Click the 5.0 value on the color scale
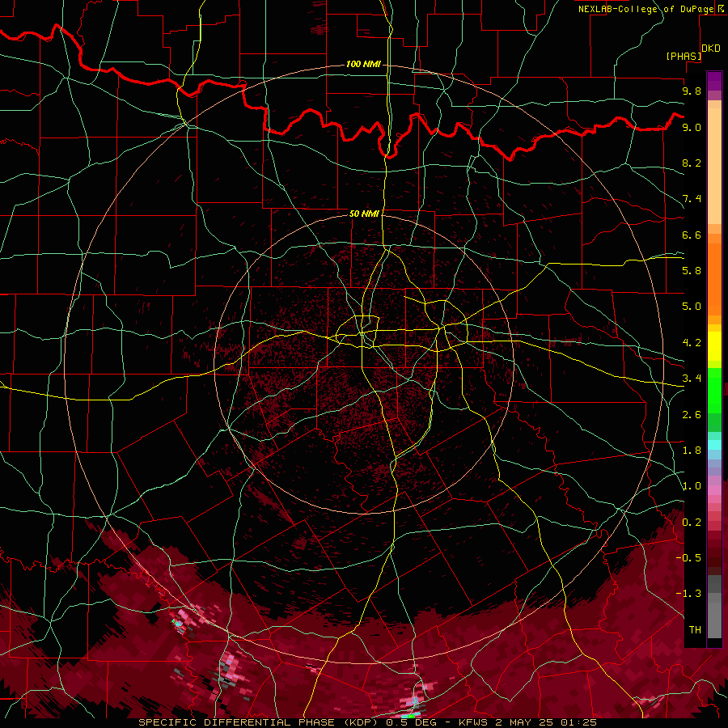 pyautogui.click(x=692, y=307)
